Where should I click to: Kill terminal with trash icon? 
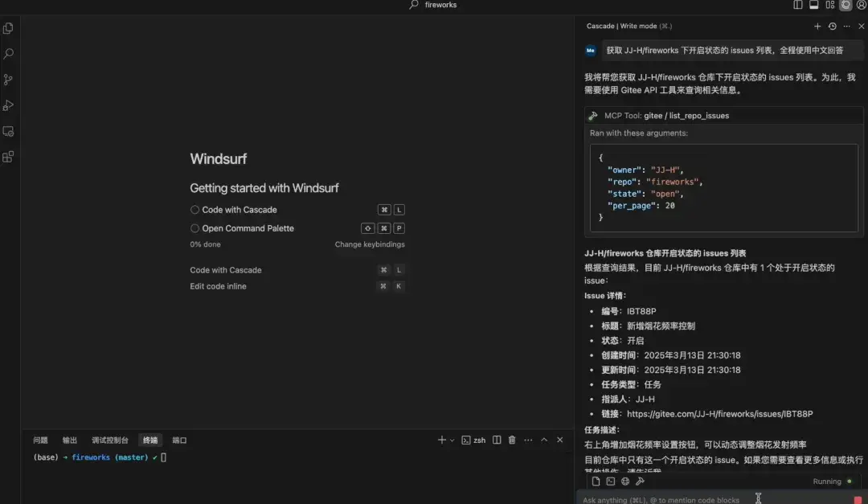tap(512, 440)
